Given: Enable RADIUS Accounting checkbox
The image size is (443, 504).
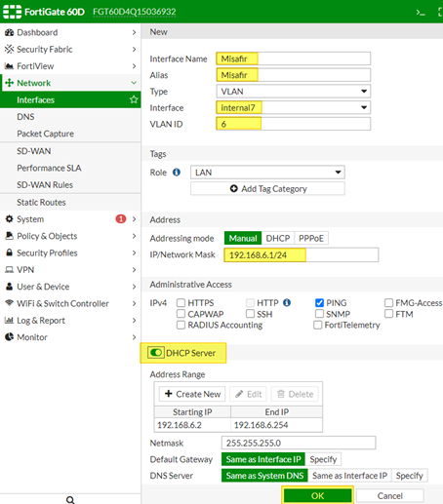Looking at the screenshot, I should pos(181,325).
